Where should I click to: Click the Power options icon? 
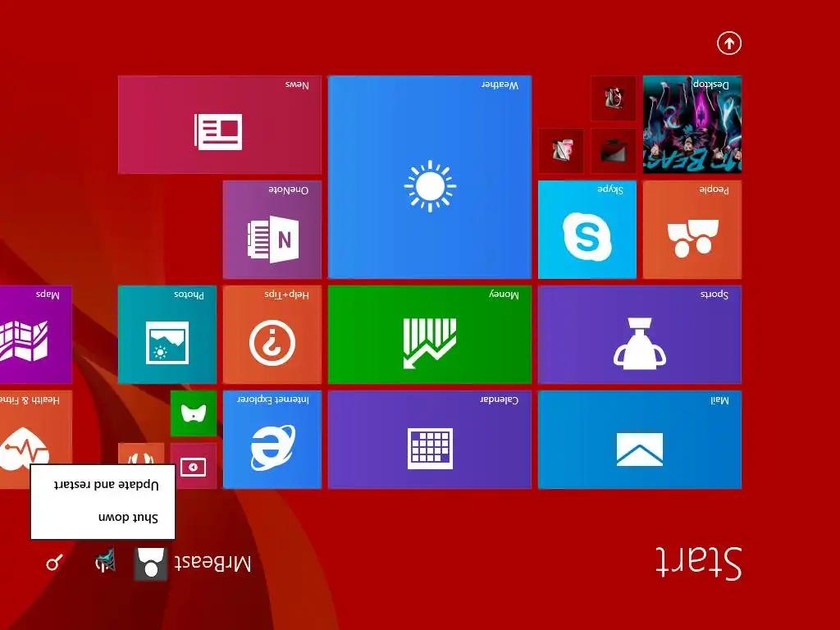coord(106,560)
